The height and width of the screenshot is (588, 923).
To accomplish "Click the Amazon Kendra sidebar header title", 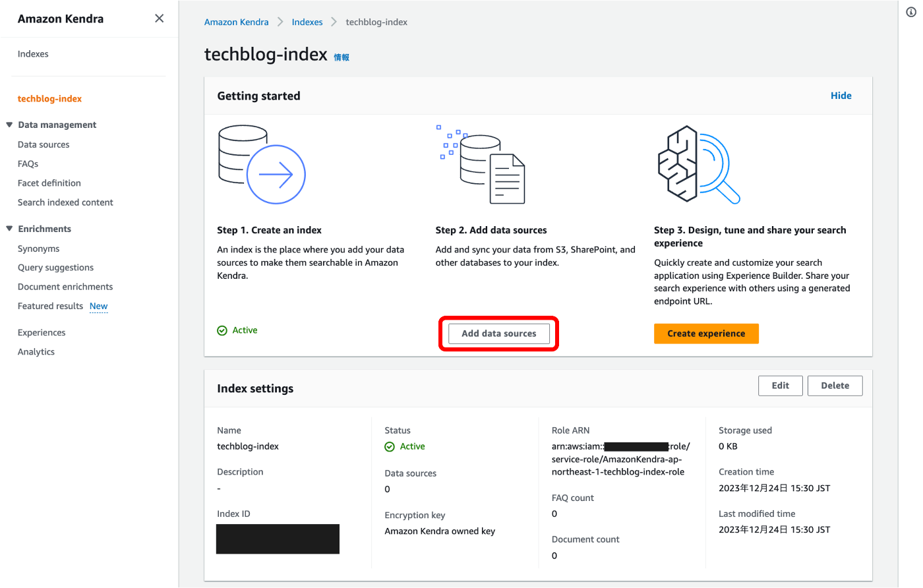I will pyautogui.click(x=61, y=19).
